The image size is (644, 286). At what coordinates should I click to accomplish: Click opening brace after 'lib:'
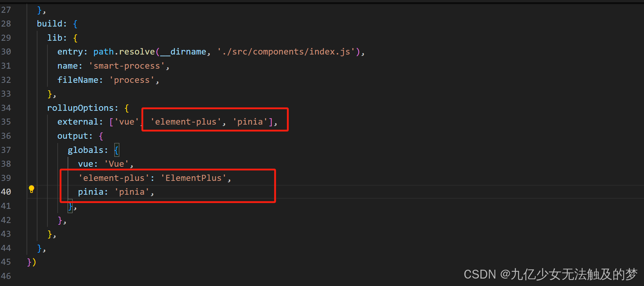click(x=75, y=38)
